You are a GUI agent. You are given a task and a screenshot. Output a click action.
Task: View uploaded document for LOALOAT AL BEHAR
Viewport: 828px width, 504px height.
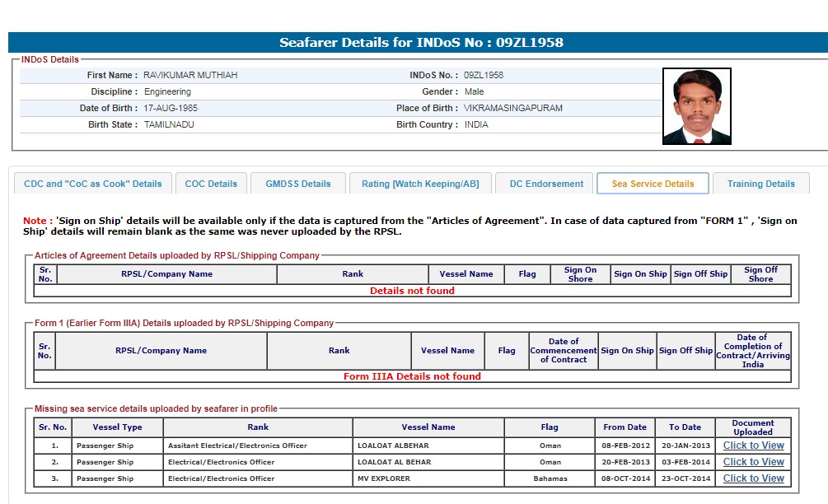pos(753,462)
